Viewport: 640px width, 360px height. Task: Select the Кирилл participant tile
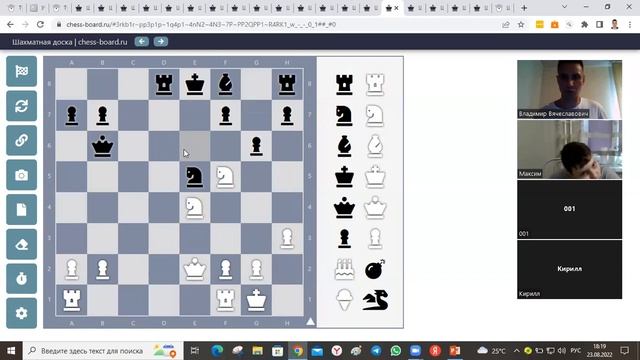point(569,269)
